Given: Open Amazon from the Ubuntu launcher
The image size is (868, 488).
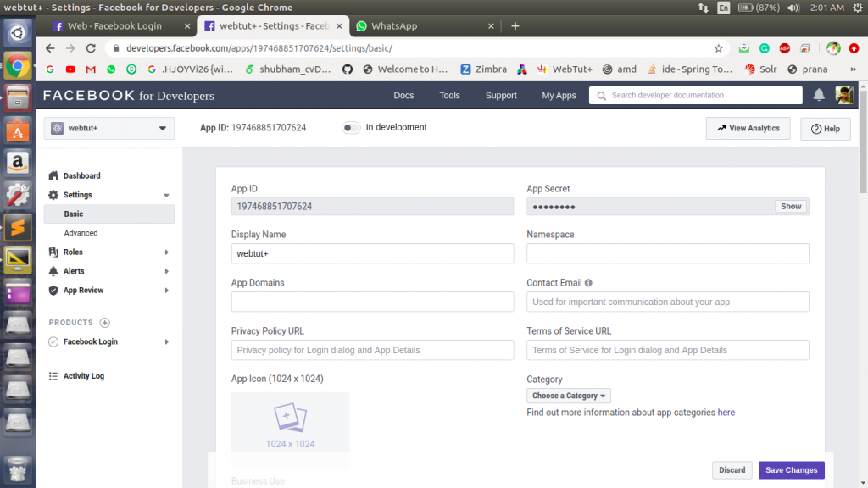Looking at the screenshot, I should pyautogui.click(x=18, y=164).
